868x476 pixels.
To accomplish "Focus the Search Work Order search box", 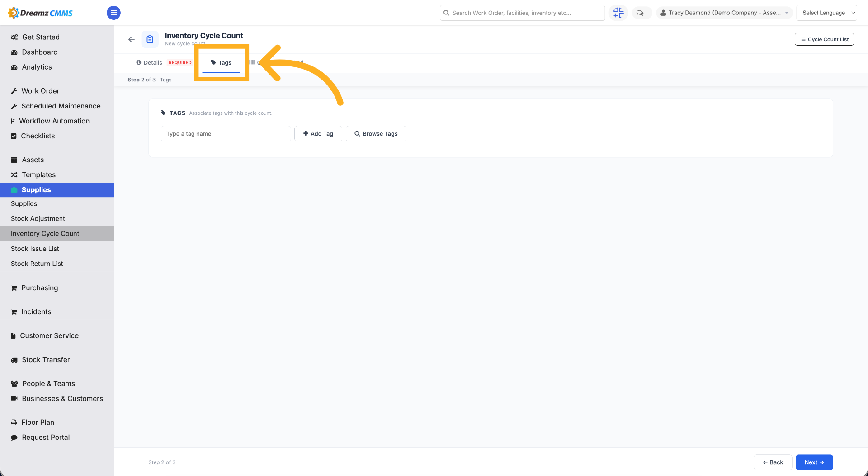I will pyautogui.click(x=522, y=13).
